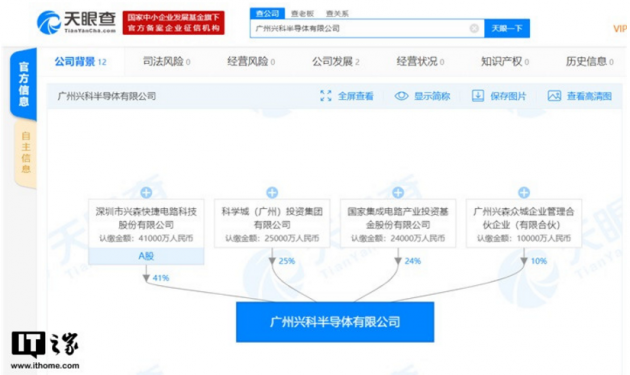Viewport: 630px width, 375px height.
Task: Click the A股 tag under the Shenzhen card
Action: [x=146, y=256]
